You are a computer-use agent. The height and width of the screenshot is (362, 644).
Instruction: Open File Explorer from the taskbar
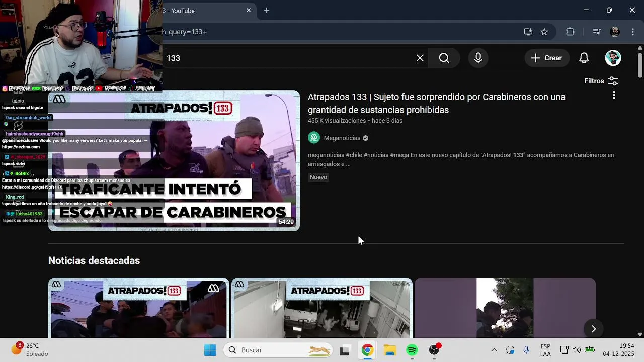tap(390, 350)
